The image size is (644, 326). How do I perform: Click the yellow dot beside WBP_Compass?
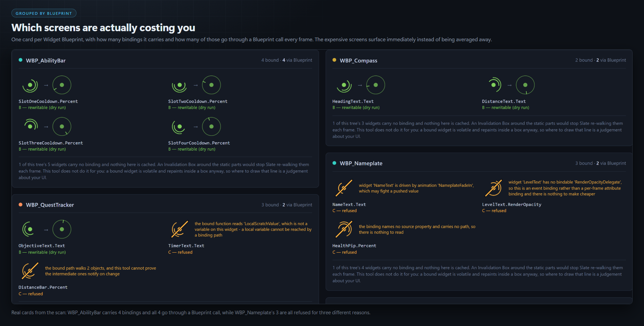(x=334, y=60)
